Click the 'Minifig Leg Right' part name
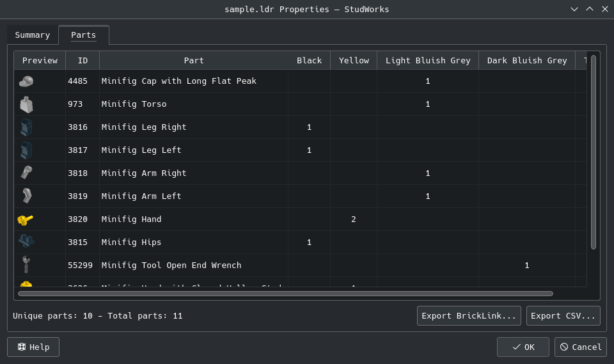Screen dimensions: 614x364 tap(144, 127)
